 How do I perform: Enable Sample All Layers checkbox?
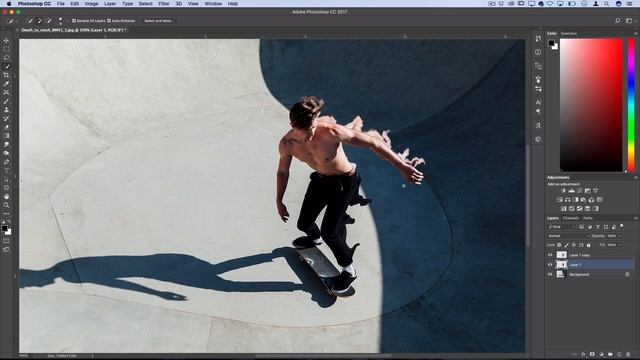(x=74, y=21)
